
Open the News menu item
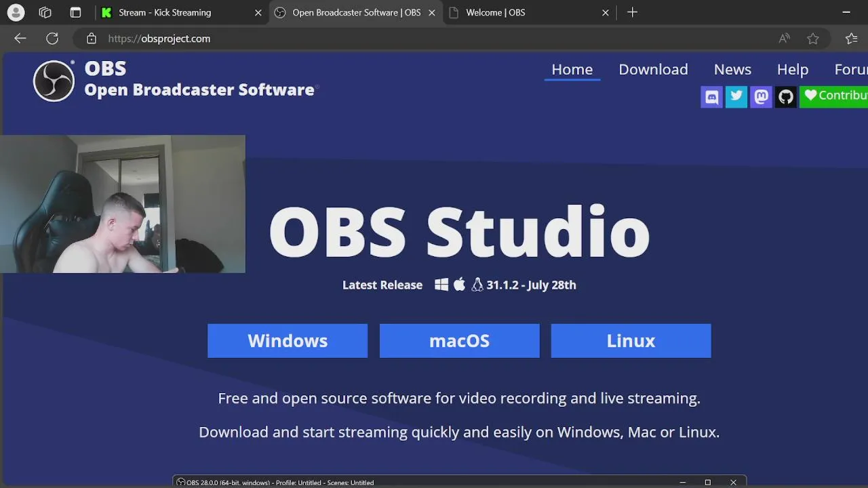click(x=732, y=69)
